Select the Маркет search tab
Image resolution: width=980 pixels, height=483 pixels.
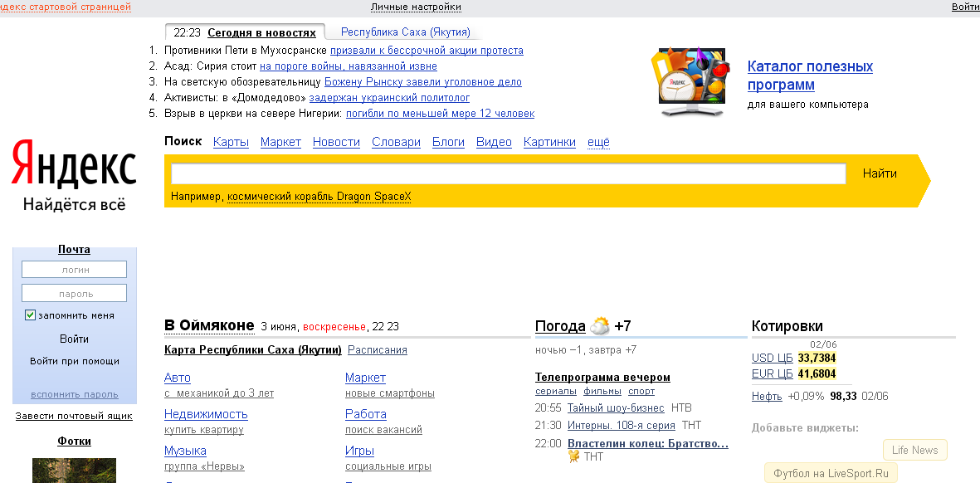(280, 142)
